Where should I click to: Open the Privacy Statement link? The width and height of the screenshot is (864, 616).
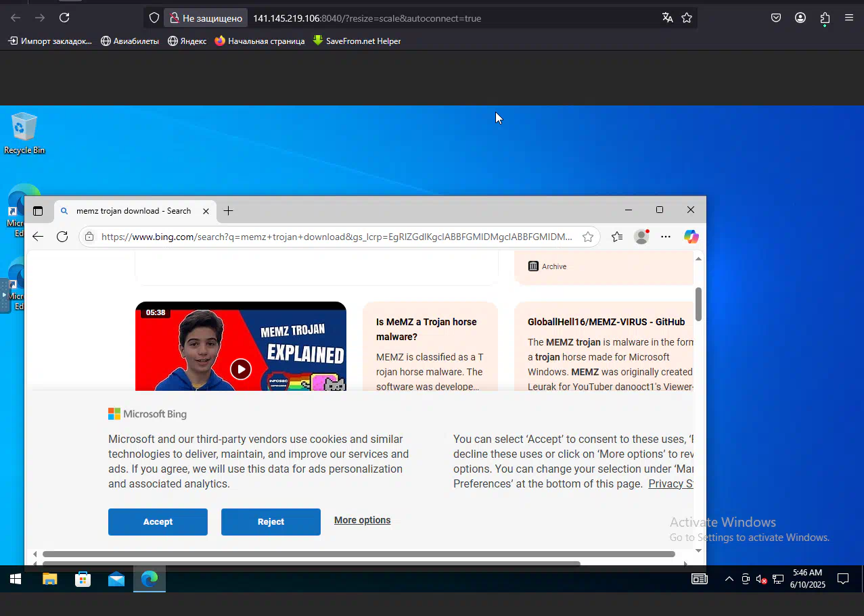tap(671, 483)
